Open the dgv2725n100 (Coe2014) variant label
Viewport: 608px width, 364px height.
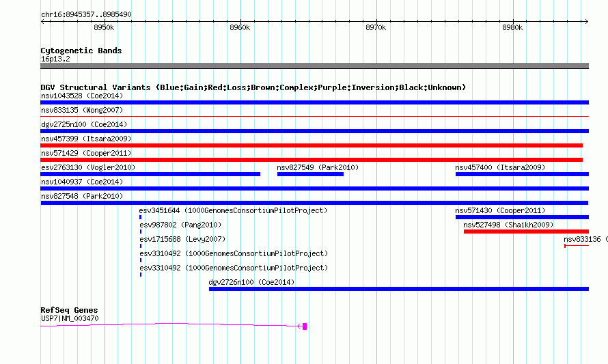coord(84,124)
